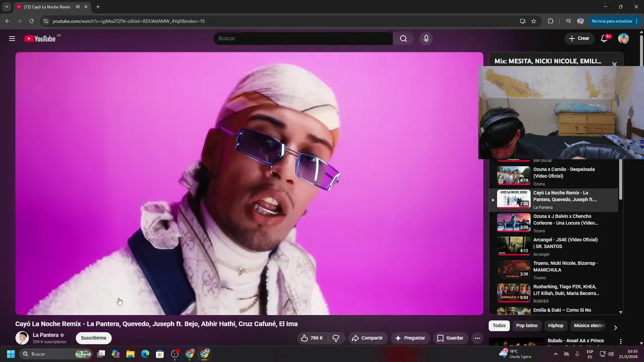Show more chips with right arrow

pos(615,328)
